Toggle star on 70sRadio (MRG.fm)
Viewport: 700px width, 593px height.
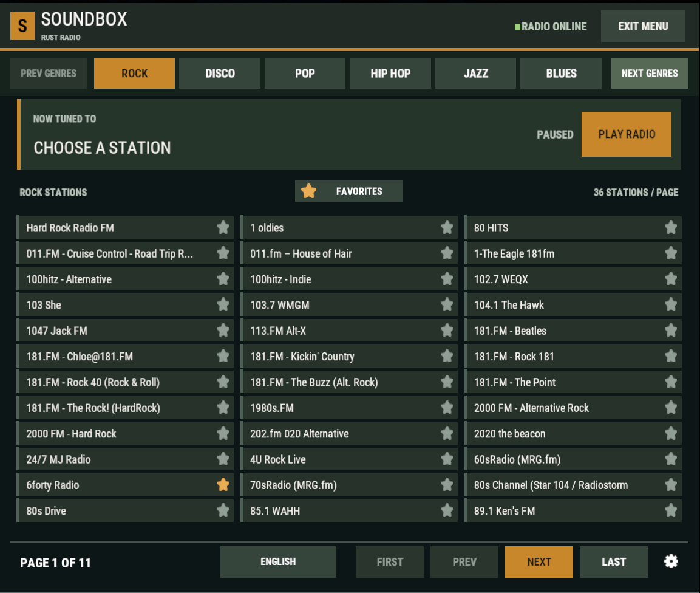(447, 485)
